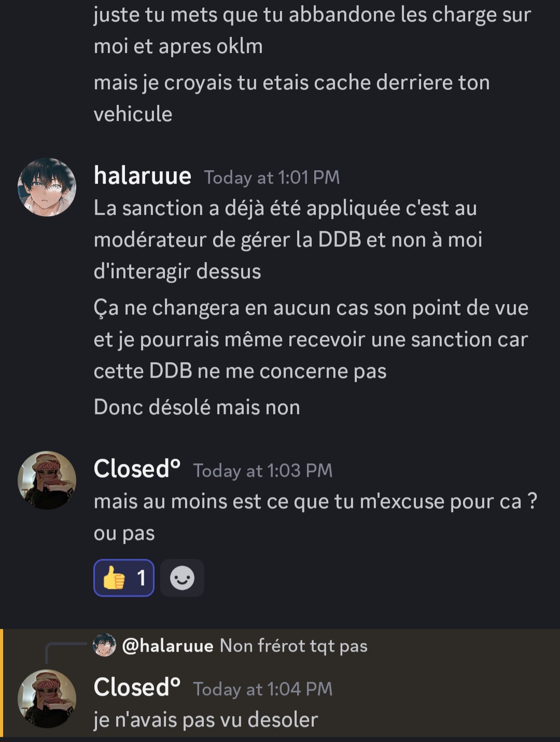560x742 pixels.
Task: Click halaruue's profile avatar
Action: click(x=47, y=187)
